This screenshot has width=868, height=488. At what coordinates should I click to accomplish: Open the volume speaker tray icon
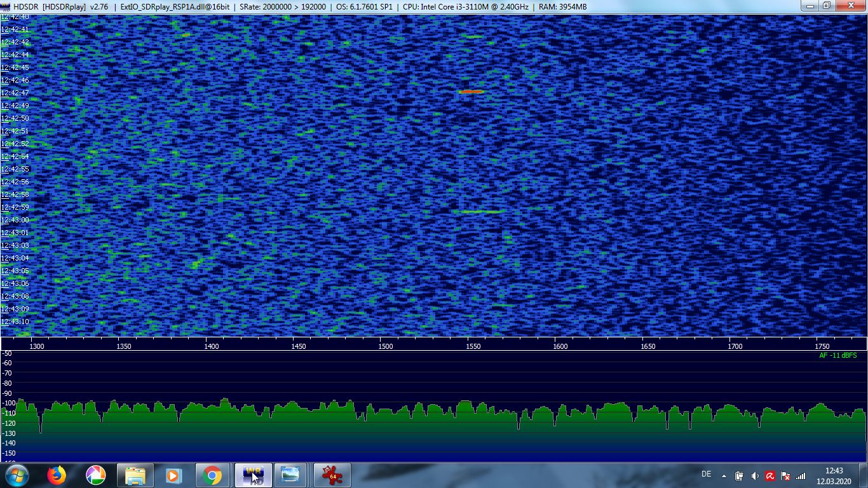click(754, 475)
